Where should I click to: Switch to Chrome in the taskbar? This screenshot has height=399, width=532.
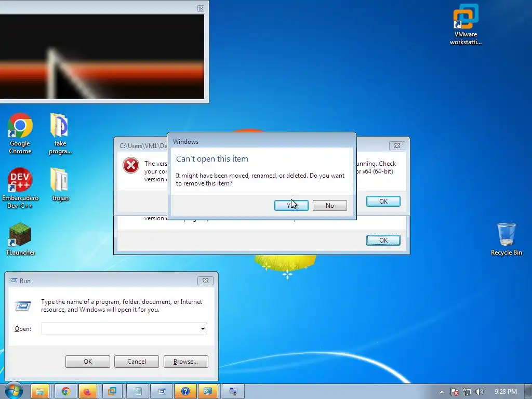[x=65, y=392]
